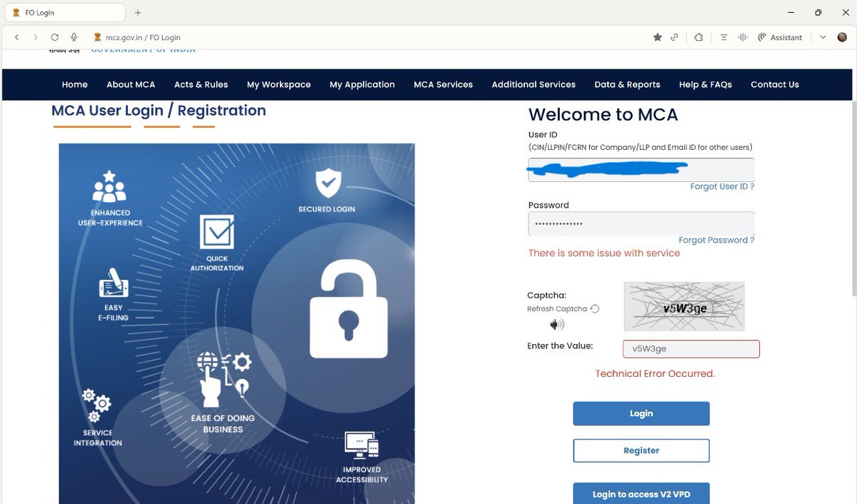Image resolution: width=857 pixels, height=504 pixels.
Task: Refresh the captcha circular arrow icon
Action: click(x=595, y=309)
